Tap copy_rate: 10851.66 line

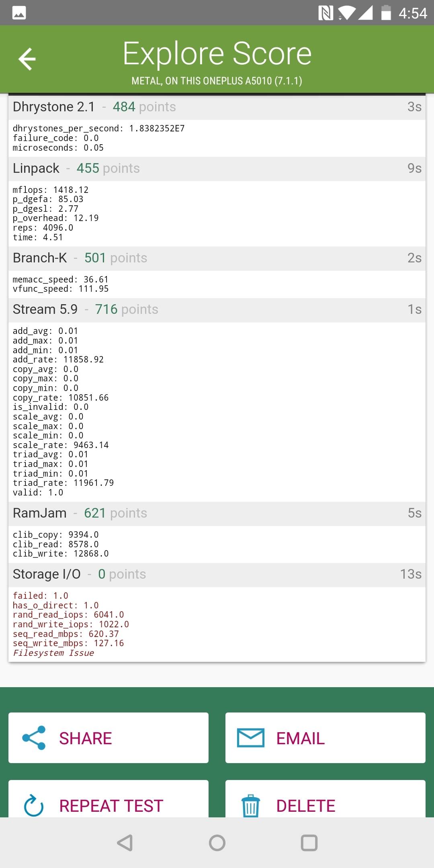pyautogui.click(x=61, y=398)
